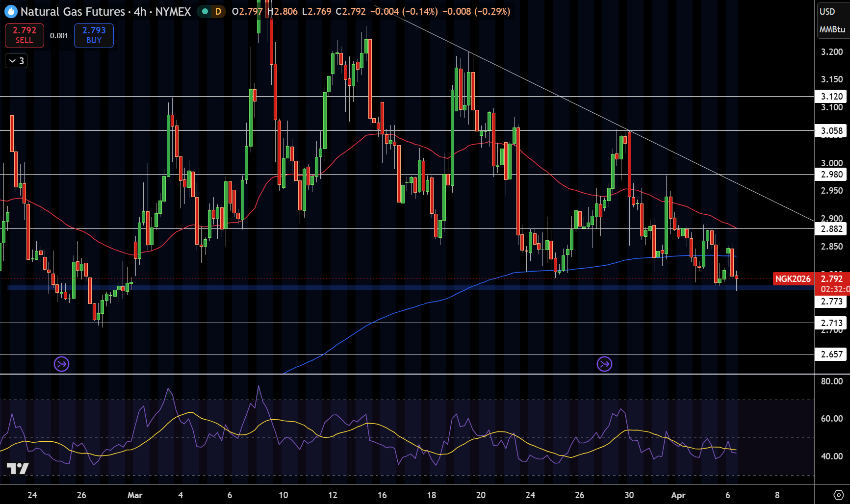Image resolution: width=850 pixels, height=504 pixels.
Task: Open the left purple go-to-contract arrow marker
Action: (61, 364)
